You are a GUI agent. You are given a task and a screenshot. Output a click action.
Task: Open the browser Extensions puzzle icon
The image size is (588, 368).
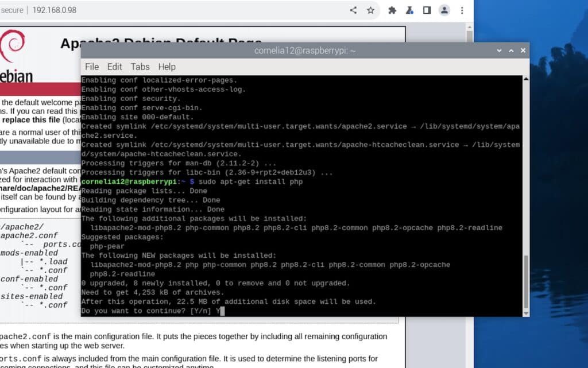pyautogui.click(x=392, y=10)
